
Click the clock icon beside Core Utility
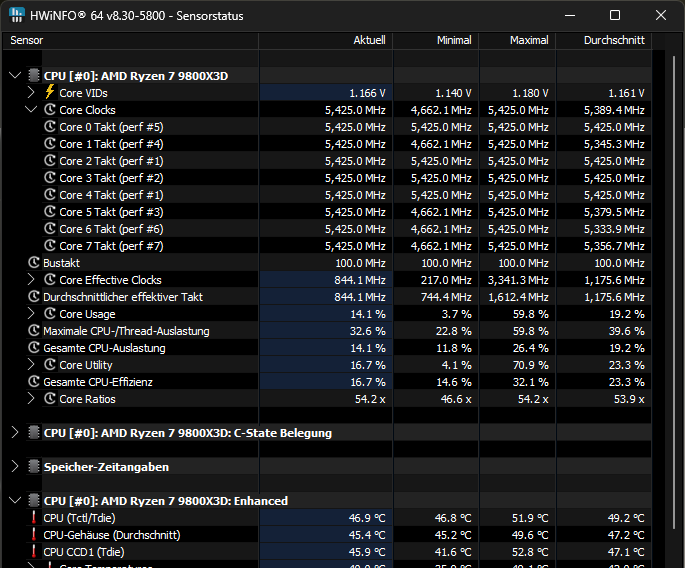50,365
